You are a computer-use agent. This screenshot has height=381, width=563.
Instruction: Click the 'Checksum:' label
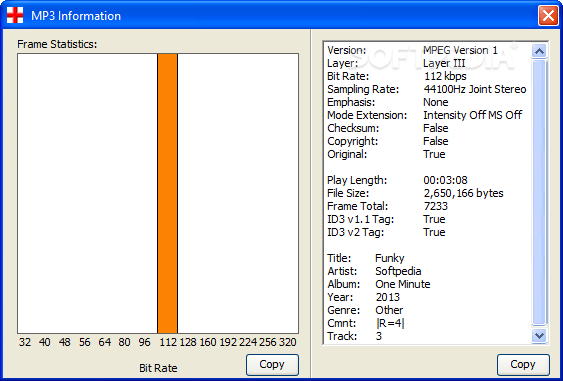tap(353, 128)
